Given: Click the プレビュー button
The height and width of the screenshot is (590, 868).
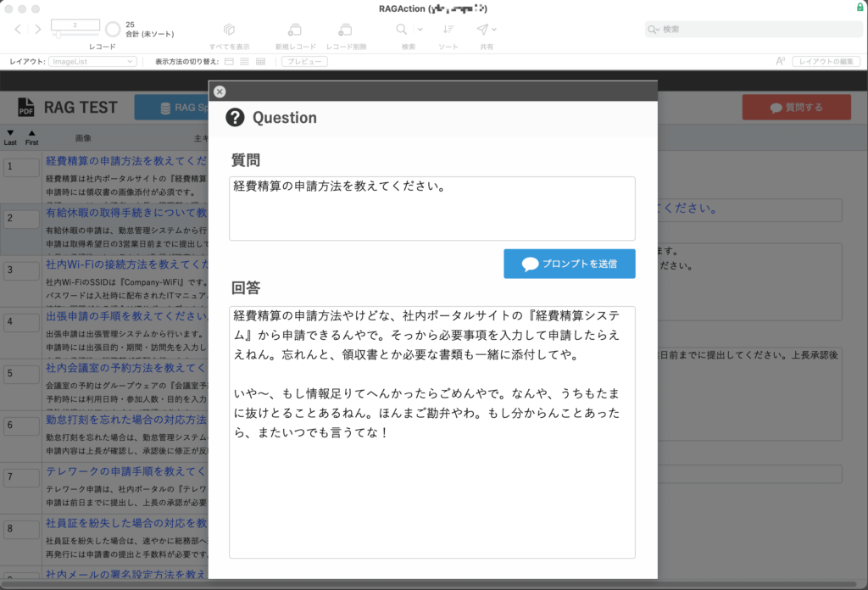Looking at the screenshot, I should tap(304, 61).
